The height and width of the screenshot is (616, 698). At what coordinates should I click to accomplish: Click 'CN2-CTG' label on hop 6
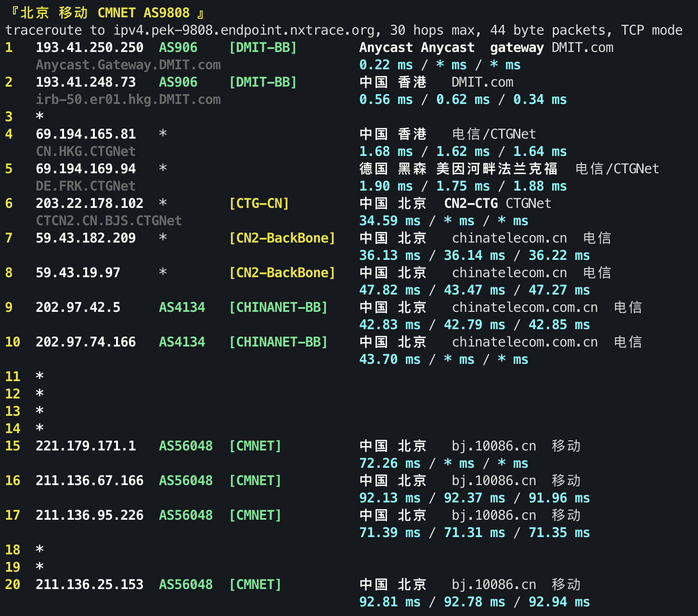(x=471, y=204)
